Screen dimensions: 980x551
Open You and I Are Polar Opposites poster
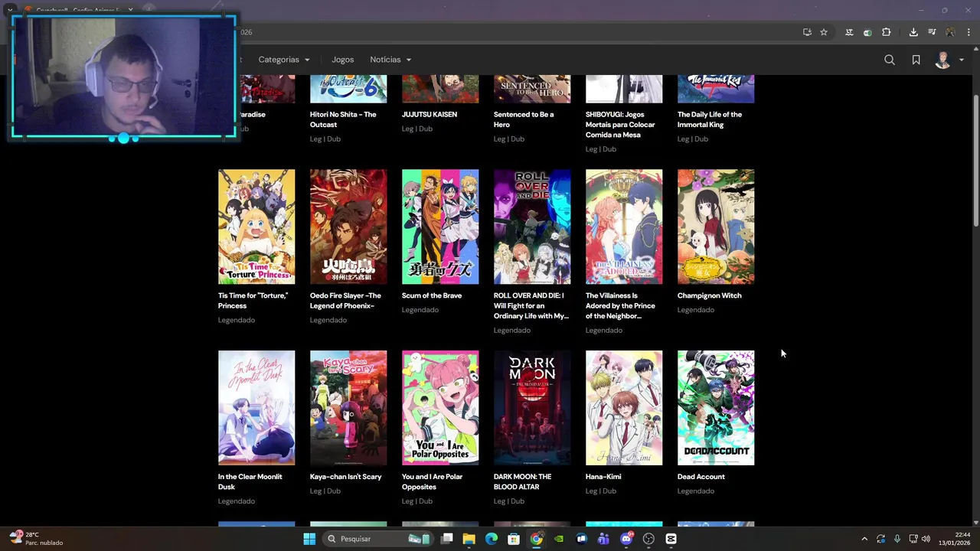440,408
